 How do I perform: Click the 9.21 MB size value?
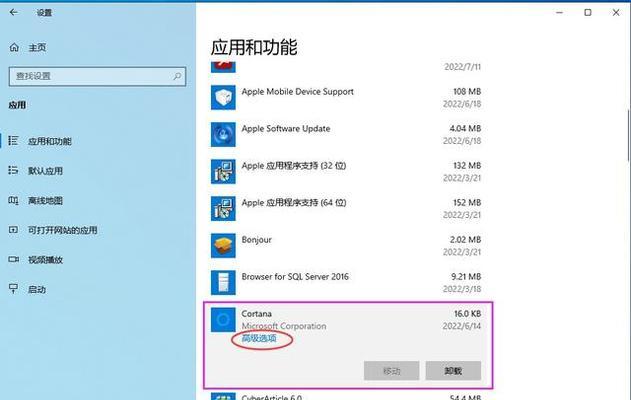coord(466,276)
